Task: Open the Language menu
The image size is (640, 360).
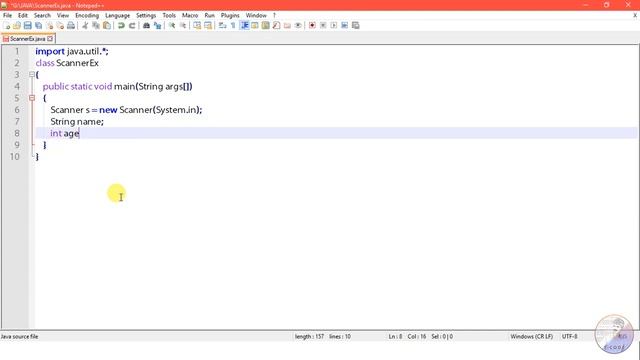Action: point(118,15)
